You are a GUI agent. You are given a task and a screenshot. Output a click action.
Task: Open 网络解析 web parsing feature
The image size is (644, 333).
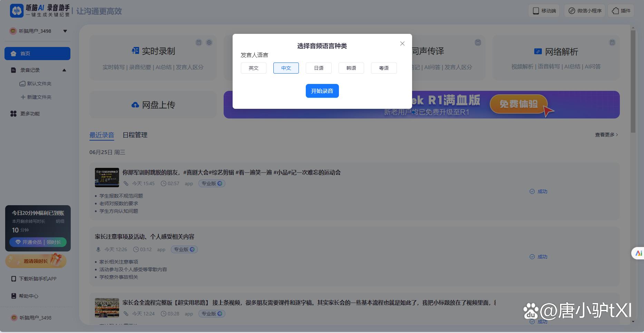tap(555, 51)
